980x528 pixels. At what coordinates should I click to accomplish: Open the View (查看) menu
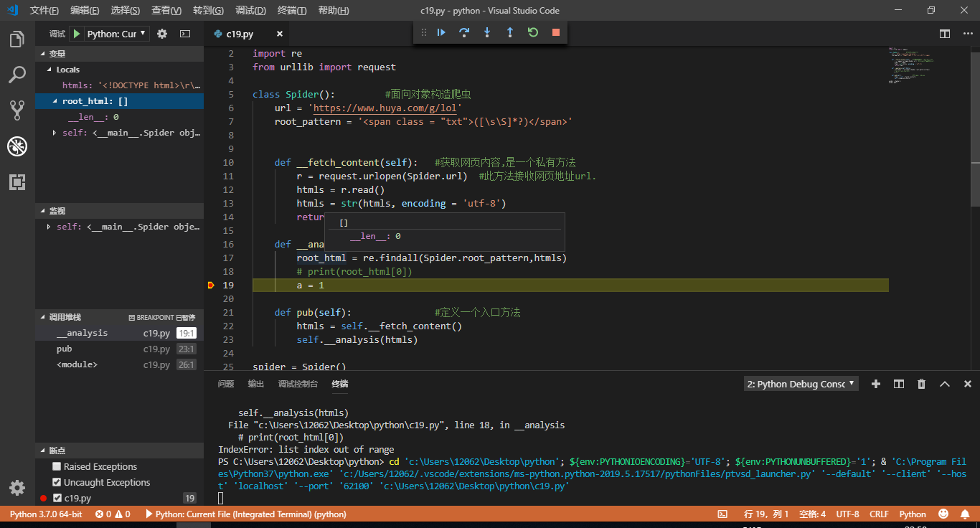point(166,10)
